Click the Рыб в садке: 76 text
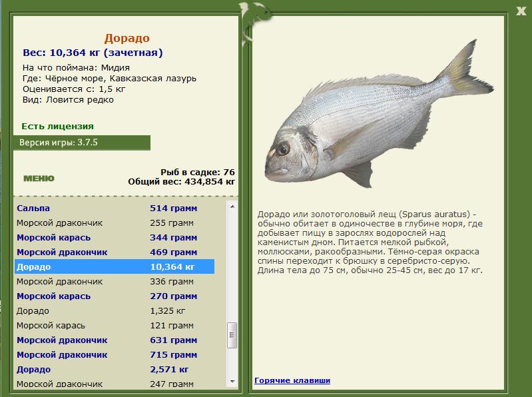Viewport: 532px width, 397px height. click(x=198, y=172)
